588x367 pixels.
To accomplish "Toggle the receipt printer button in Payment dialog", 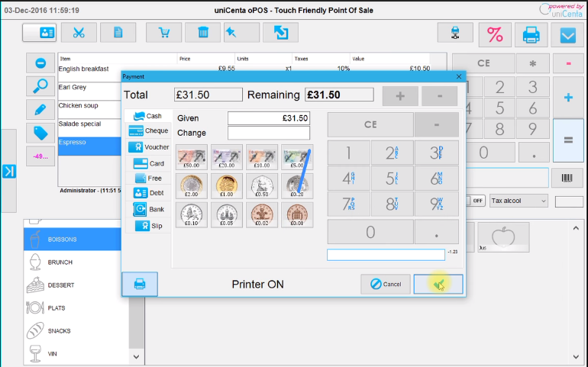I will 140,284.
